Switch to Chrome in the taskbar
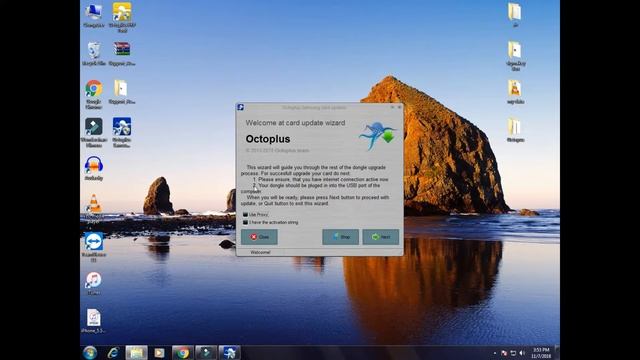The height and width of the screenshot is (360, 640). [182, 353]
